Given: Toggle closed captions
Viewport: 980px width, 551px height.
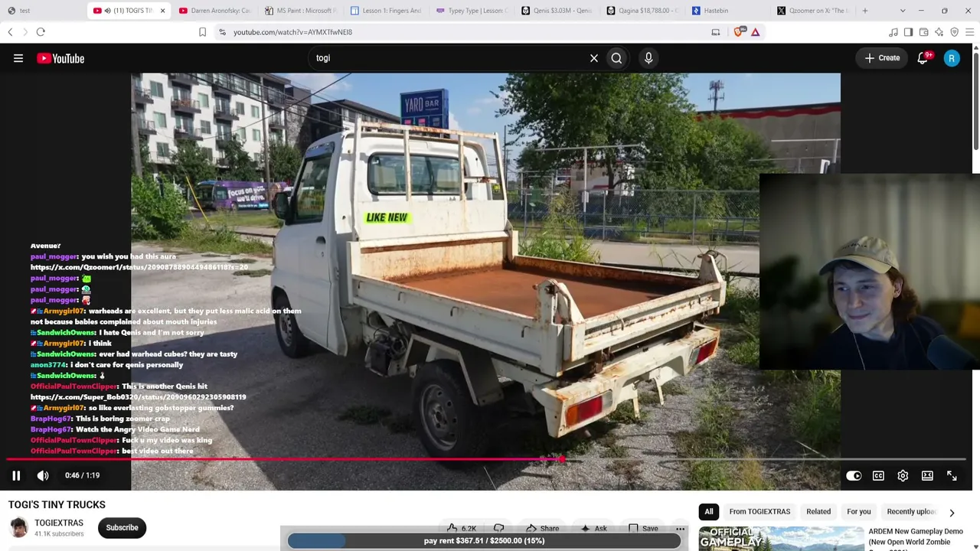Looking at the screenshot, I should coord(878,476).
